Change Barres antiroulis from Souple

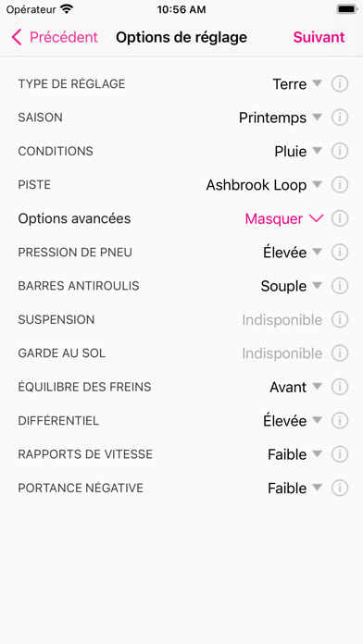(x=292, y=286)
